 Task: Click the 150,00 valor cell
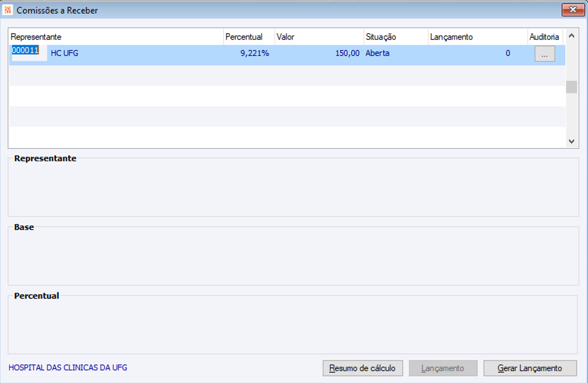point(347,53)
